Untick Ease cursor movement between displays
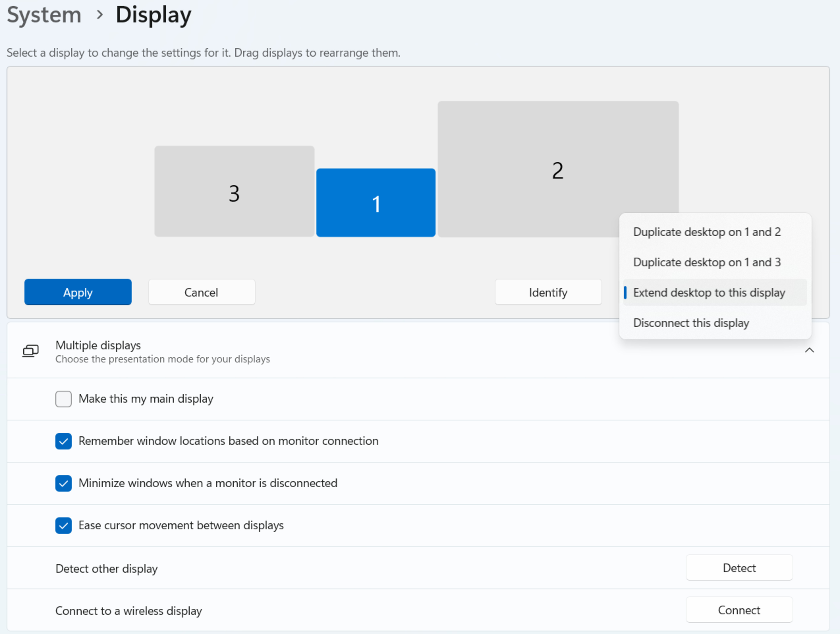Viewport: 840px width, 634px height. (63, 525)
